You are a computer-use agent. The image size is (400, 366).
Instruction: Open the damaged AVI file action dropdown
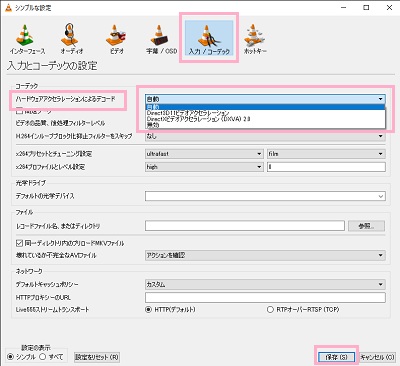(265, 255)
